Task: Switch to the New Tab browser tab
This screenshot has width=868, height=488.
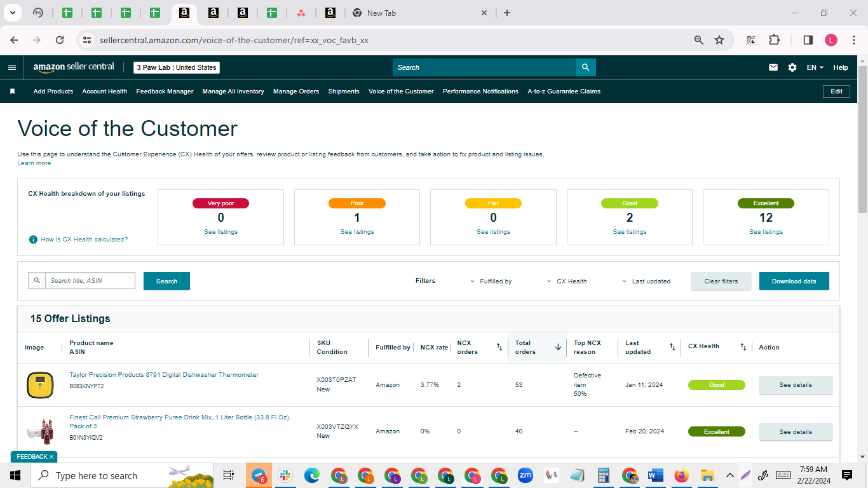Action: [419, 13]
